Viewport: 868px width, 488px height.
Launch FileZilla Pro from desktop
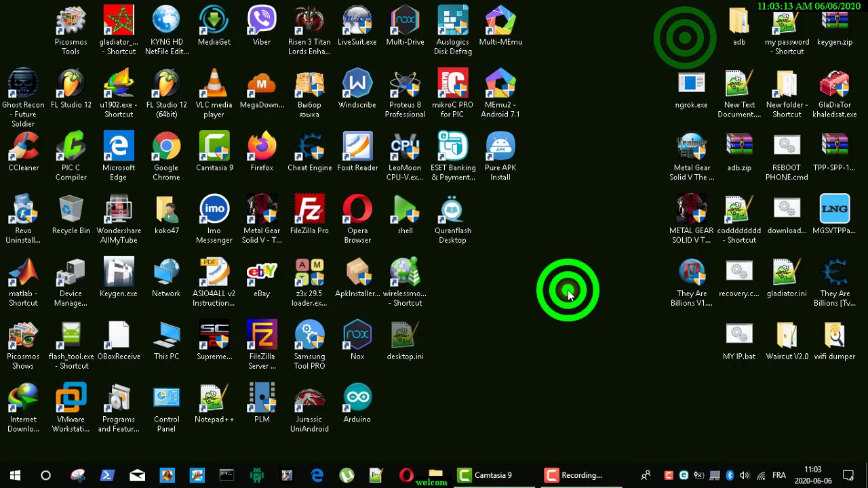coord(309,215)
